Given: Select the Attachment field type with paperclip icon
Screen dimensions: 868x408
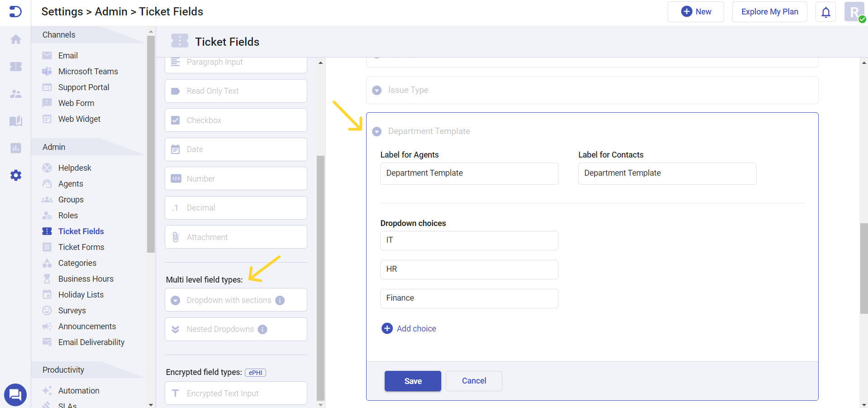Looking at the screenshot, I should (x=235, y=236).
